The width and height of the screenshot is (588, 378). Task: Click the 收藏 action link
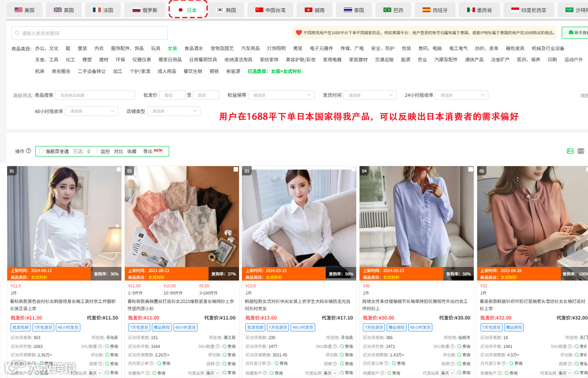point(132,151)
